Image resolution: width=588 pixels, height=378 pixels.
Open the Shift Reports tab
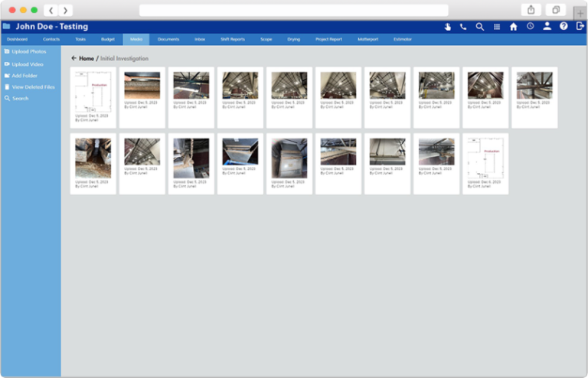233,39
